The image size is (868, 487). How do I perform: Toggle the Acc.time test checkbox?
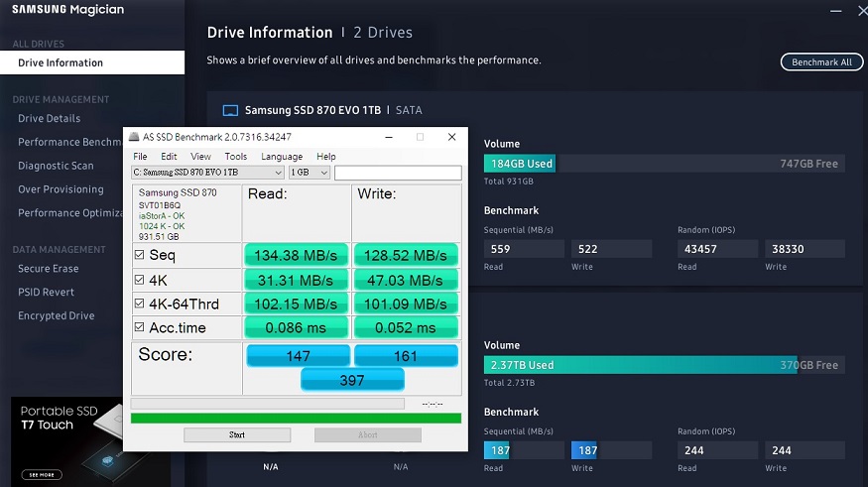(x=140, y=327)
